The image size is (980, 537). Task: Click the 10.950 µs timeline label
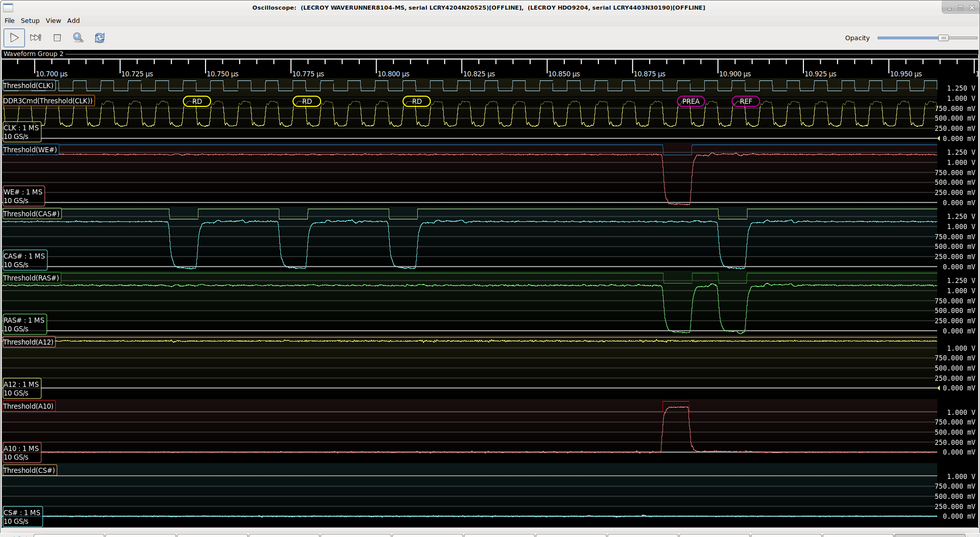tap(906, 74)
